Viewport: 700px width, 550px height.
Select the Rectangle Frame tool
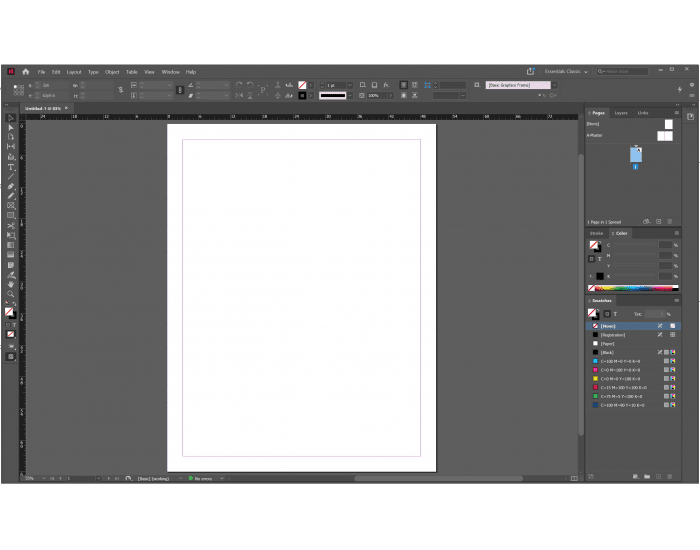tap(11, 206)
